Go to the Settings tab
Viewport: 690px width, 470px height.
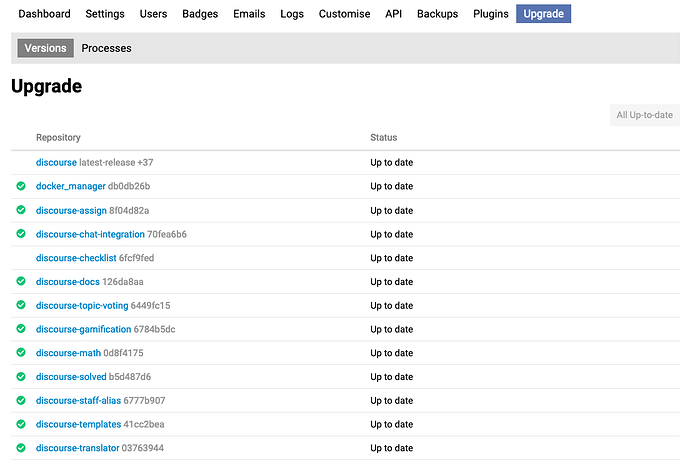[x=105, y=14]
